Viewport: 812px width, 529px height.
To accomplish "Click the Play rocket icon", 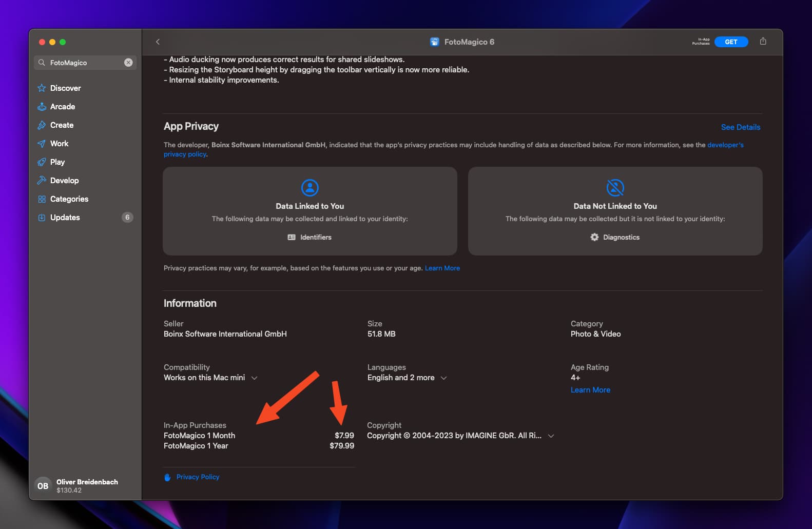I will 42,162.
